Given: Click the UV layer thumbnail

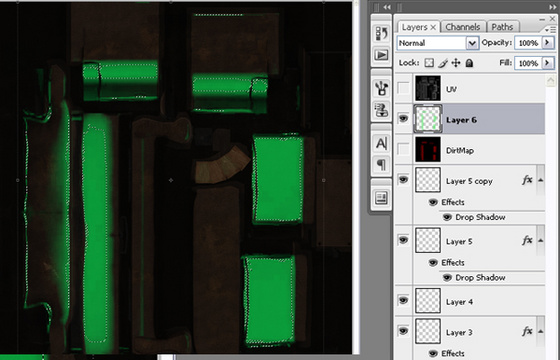Looking at the screenshot, I should pos(428,88).
